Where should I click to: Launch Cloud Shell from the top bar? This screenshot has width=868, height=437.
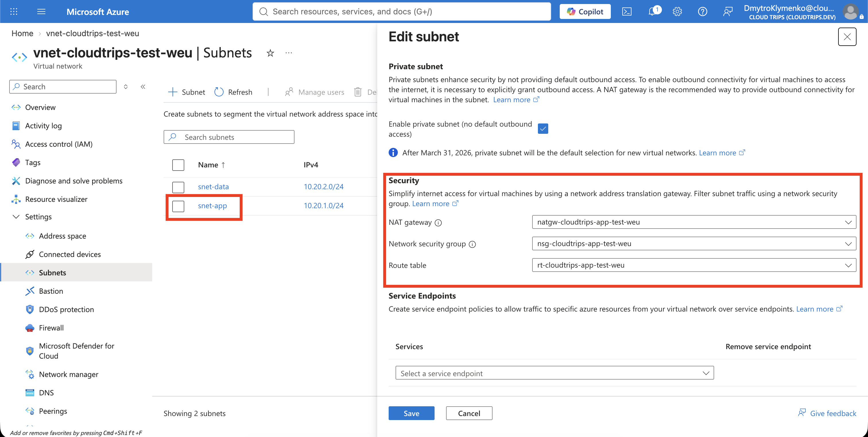(x=627, y=11)
